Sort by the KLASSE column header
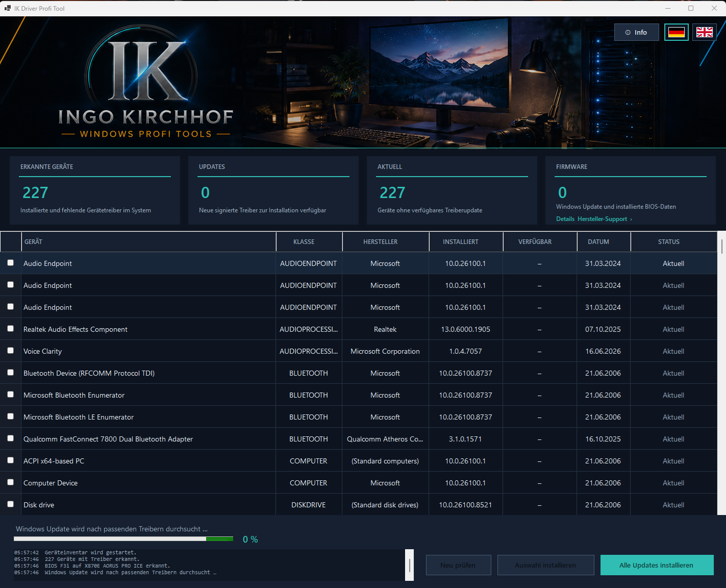 click(309, 242)
